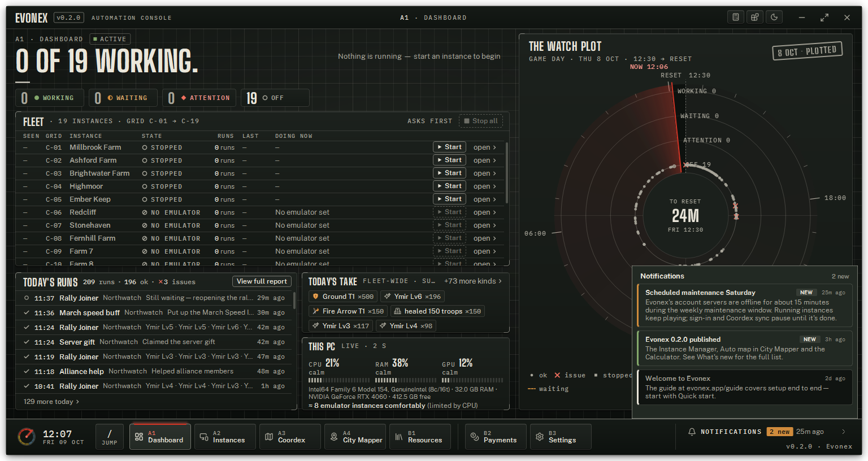Expand +73 more kinds in Today's Take
The height and width of the screenshot is (461, 868).
[473, 281]
